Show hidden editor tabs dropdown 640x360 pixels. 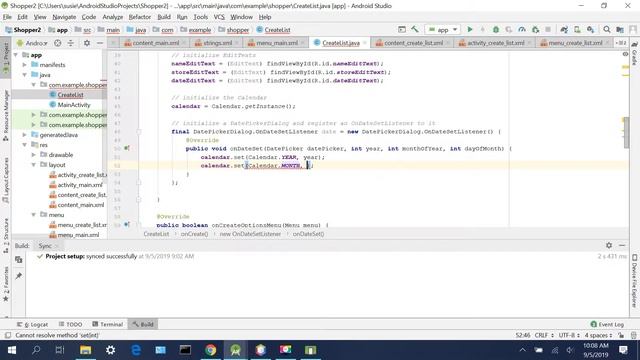coord(620,43)
